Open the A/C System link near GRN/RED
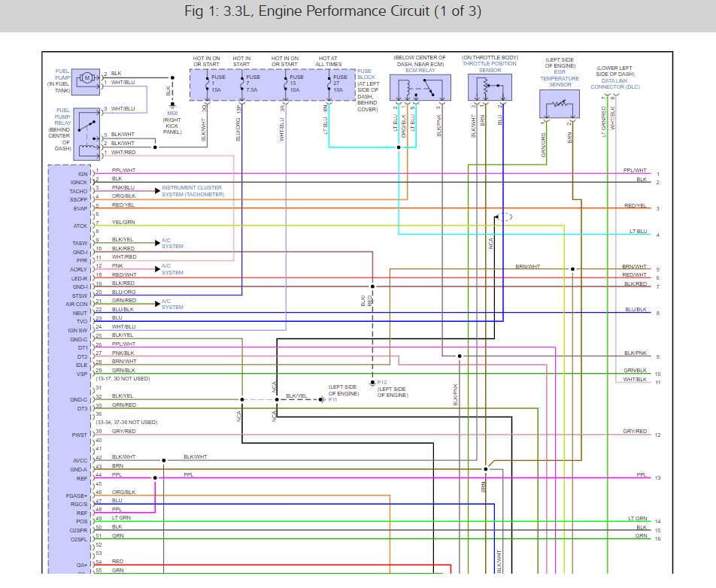Viewport: 716px width, 588px height. point(172,304)
